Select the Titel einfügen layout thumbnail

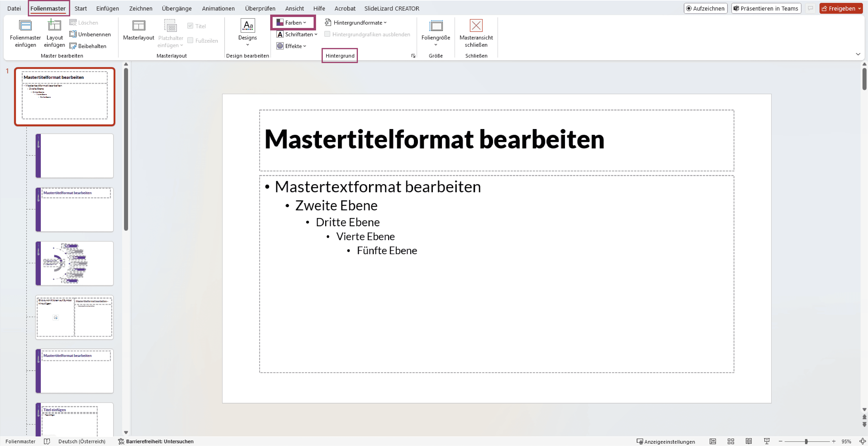75,419
